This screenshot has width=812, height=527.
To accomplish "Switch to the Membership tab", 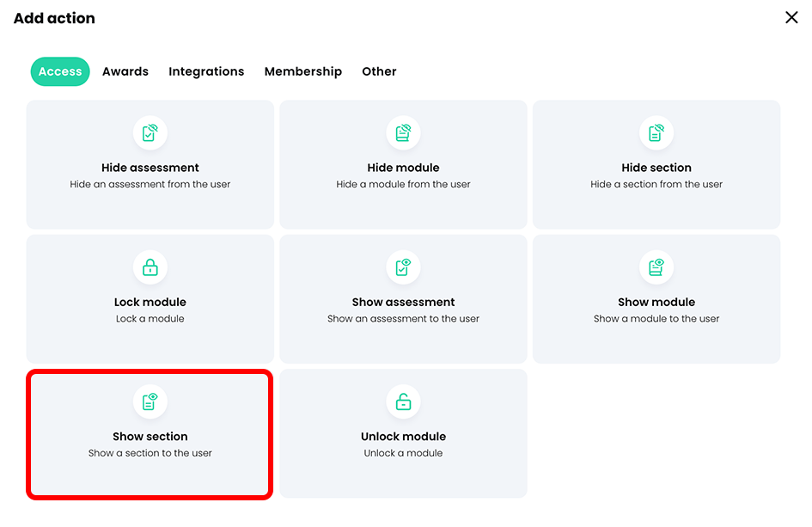I will [x=303, y=71].
